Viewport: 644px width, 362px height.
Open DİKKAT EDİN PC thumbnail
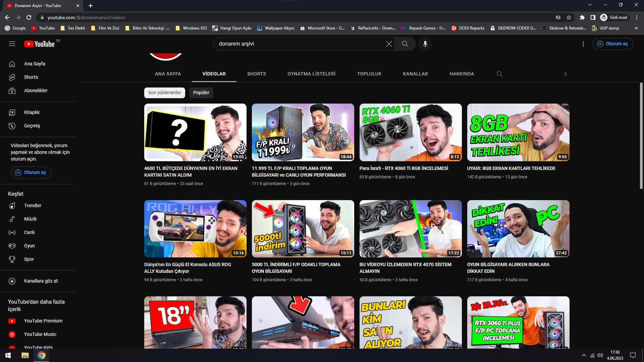pos(518,229)
